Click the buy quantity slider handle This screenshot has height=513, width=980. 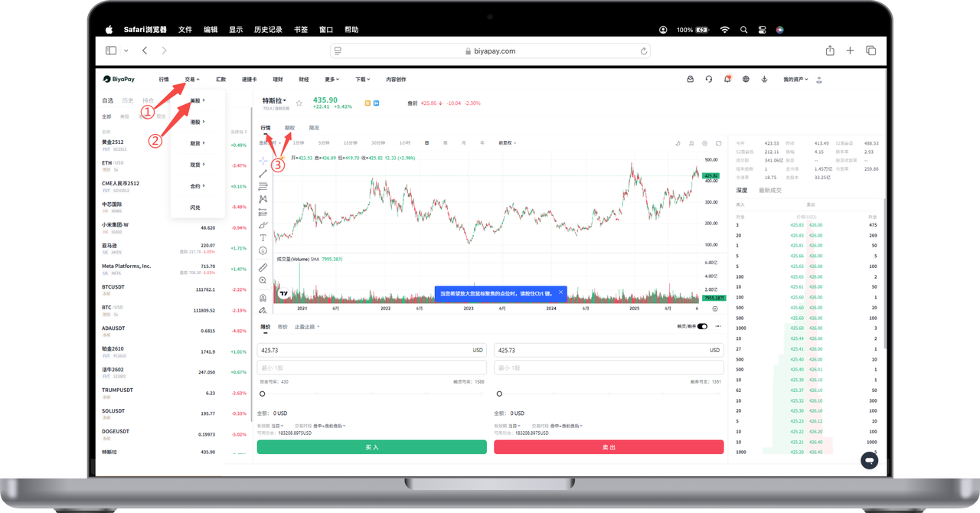tap(263, 394)
